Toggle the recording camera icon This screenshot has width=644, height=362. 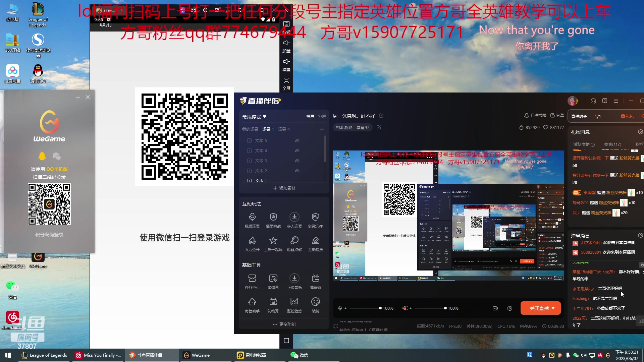tap(495, 308)
